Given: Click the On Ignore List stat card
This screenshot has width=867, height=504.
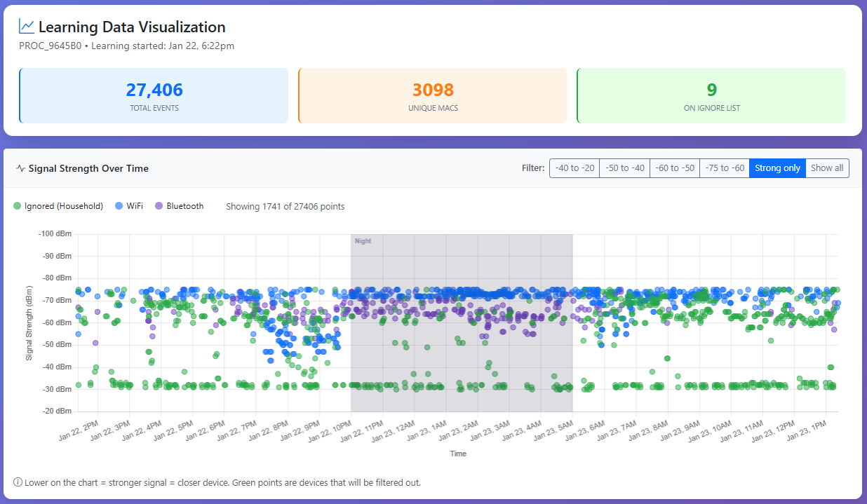Looking at the screenshot, I should click(712, 95).
